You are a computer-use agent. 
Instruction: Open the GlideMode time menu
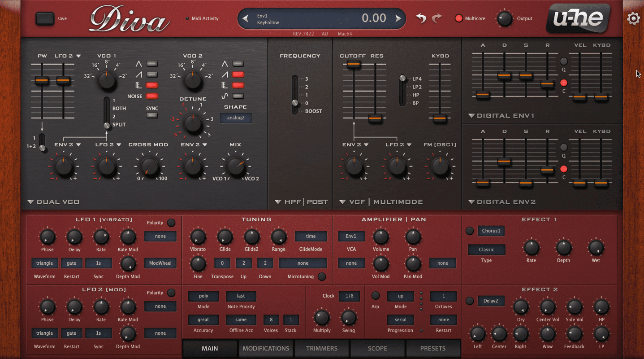click(311, 236)
